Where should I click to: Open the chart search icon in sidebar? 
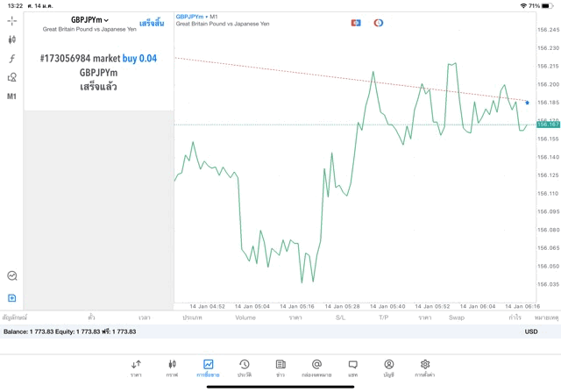tap(11, 275)
